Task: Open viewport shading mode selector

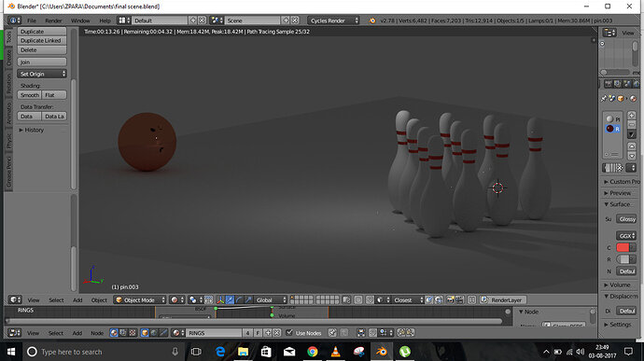Action: (177, 299)
